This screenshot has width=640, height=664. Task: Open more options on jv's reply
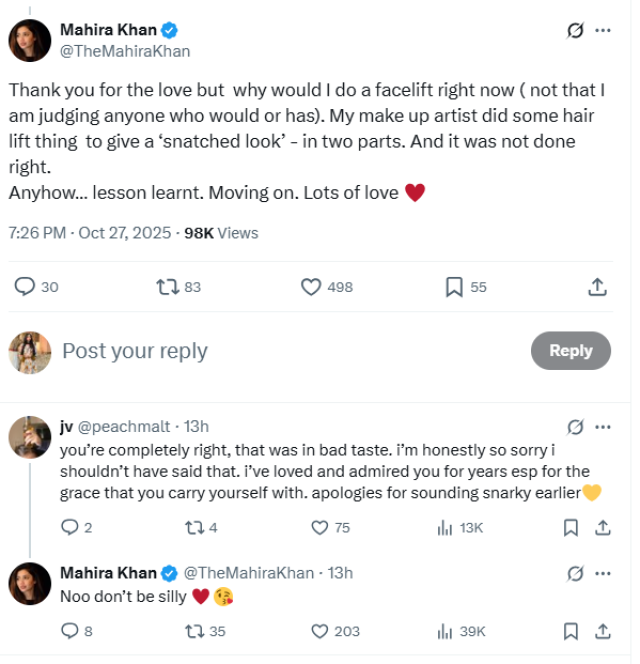[x=603, y=427]
